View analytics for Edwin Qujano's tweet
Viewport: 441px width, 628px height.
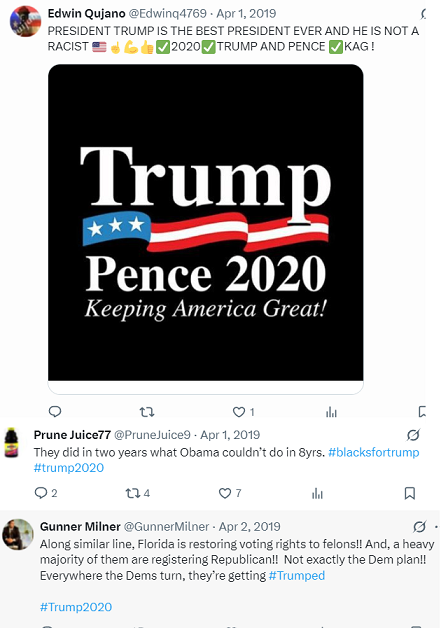pyautogui.click(x=331, y=412)
